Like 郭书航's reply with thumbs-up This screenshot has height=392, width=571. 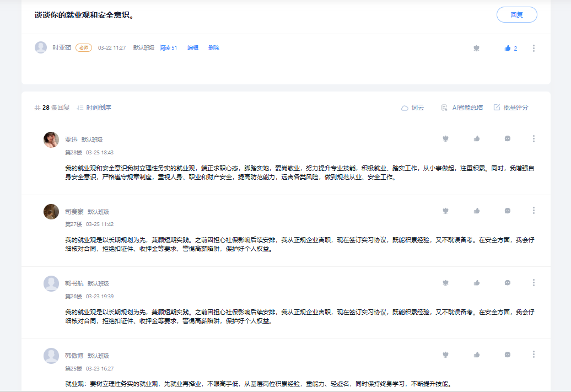pos(477,283)
